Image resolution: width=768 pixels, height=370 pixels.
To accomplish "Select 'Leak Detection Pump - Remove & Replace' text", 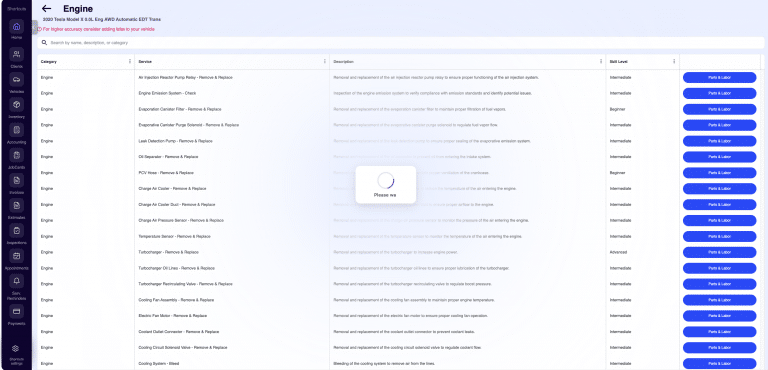I will pos(176,141).
